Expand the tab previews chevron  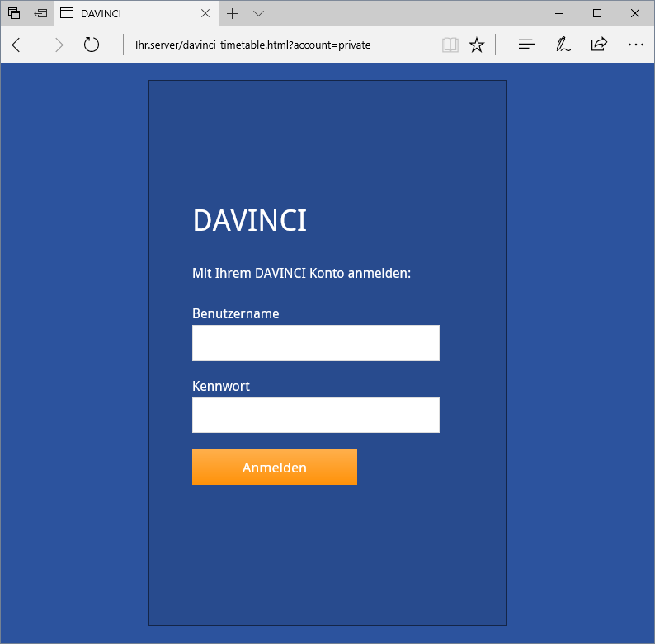(258, 13)
